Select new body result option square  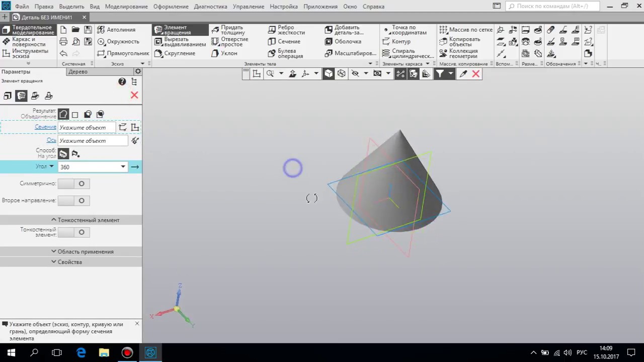75,115
